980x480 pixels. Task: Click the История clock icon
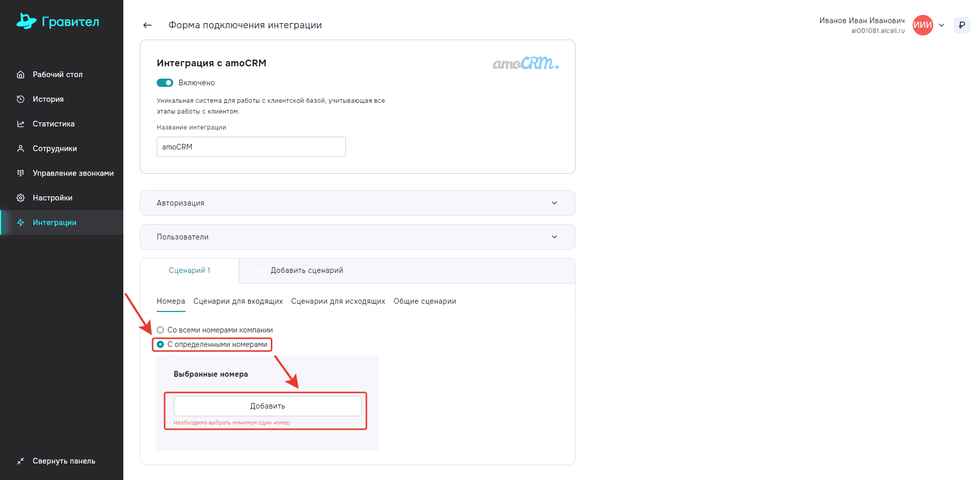click(21, 99)
